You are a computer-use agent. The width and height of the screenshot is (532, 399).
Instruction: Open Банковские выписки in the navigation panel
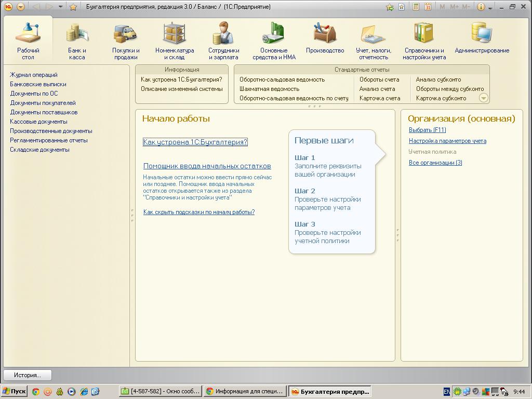[x=38, y=84]
